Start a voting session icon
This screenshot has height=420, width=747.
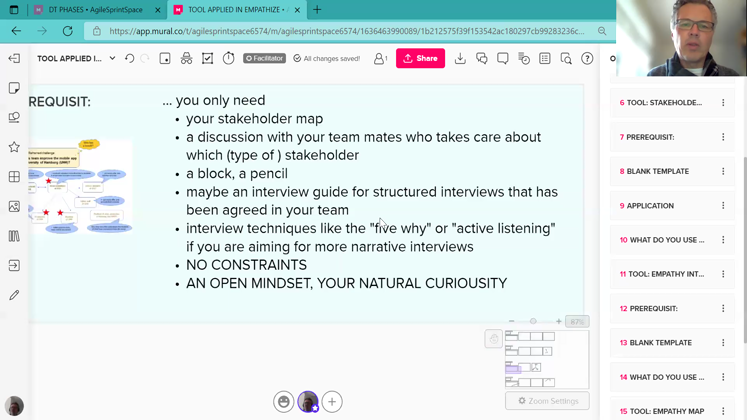click(207, 58)
